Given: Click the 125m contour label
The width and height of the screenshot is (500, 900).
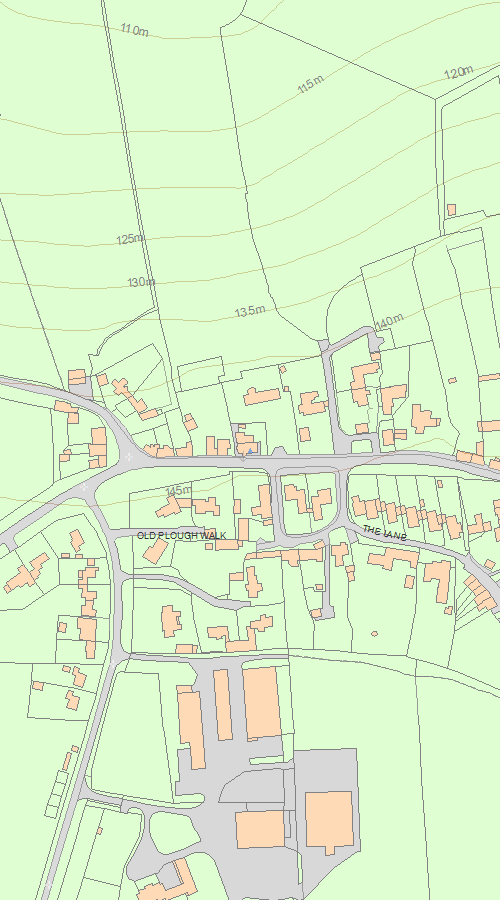Looking at the screenshot, I should (x=131, y=239).
